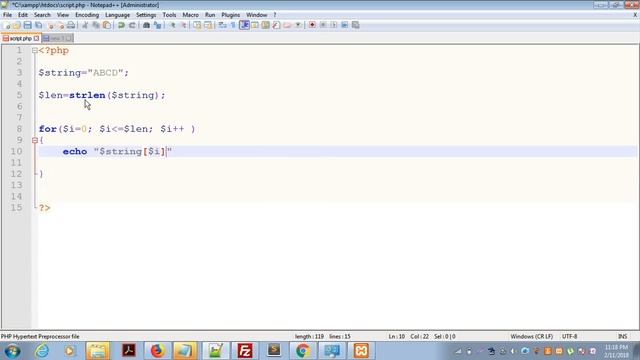Viewport: 640px width, 360px height.
Task: Click the Copy toolbar icon
Action: [x=96, y=25]
